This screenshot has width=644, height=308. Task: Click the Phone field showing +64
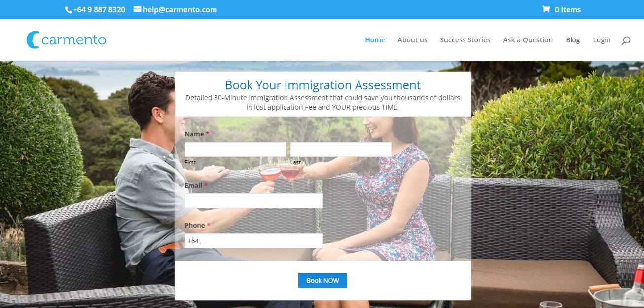[253, 241]
